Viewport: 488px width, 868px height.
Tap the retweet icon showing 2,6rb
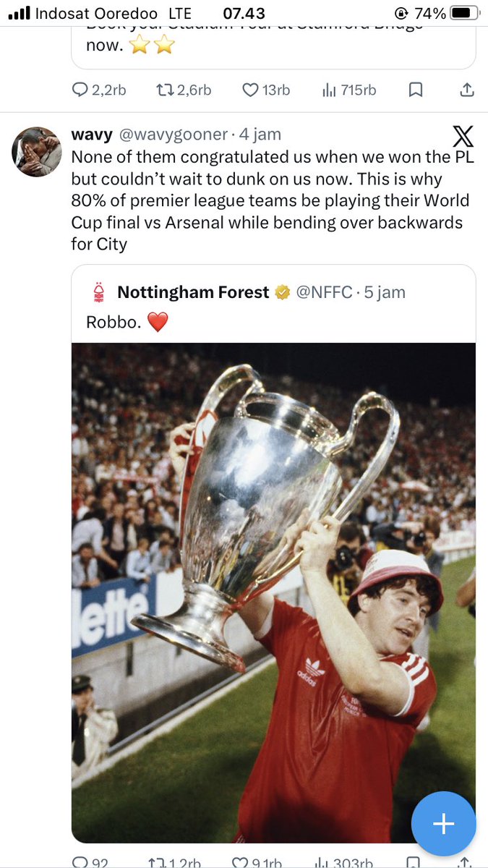tap(165, 90)
